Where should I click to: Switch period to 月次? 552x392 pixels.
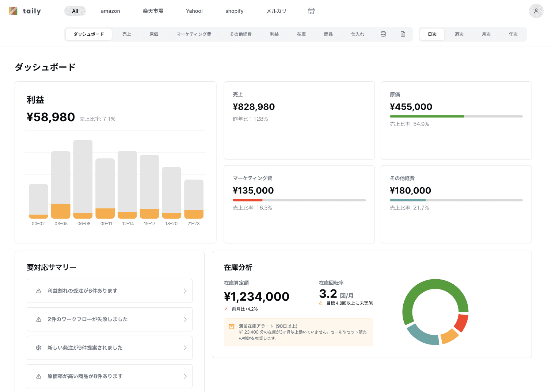tap(486, 34)
